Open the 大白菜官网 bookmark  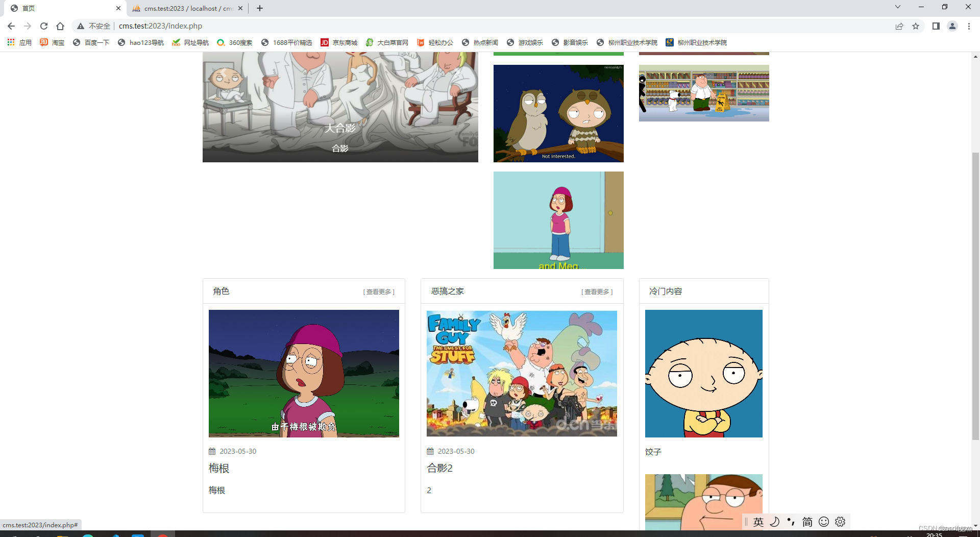click(387, 42)
